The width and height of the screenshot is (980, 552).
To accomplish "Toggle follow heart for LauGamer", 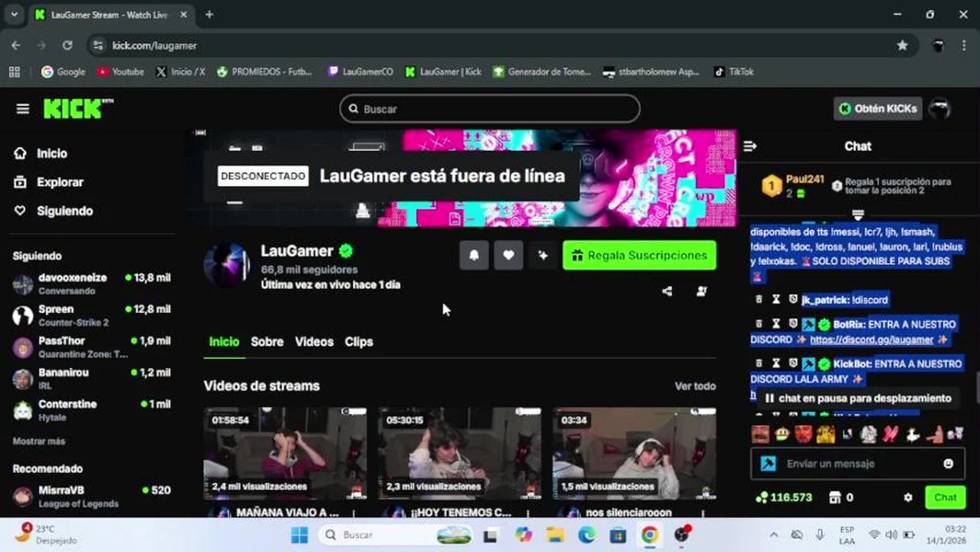I will click(x=508, y=255).
